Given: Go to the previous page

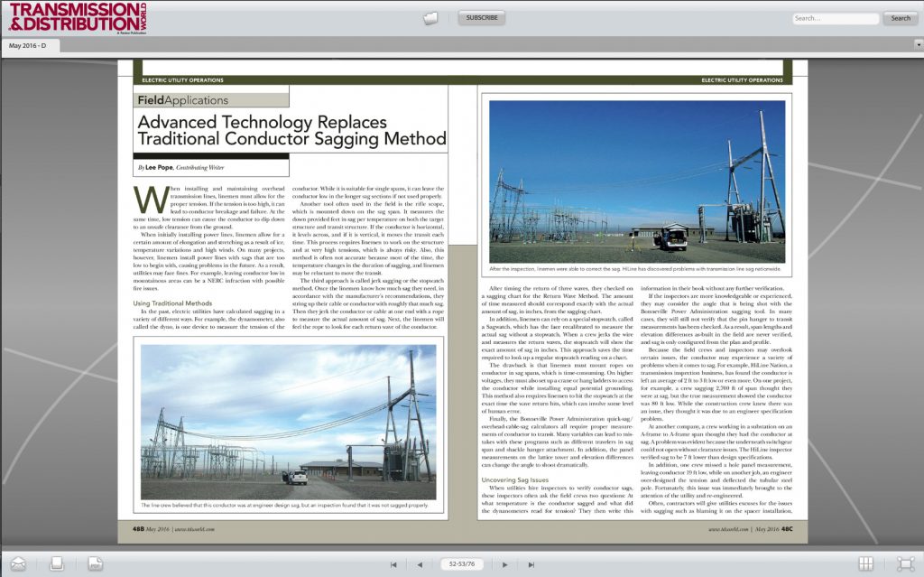Looking at the screenshot, I should [420, 564].
